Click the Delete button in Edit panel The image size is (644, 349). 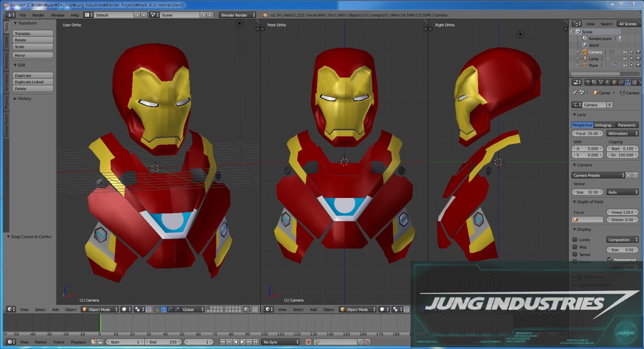(33, 88)
